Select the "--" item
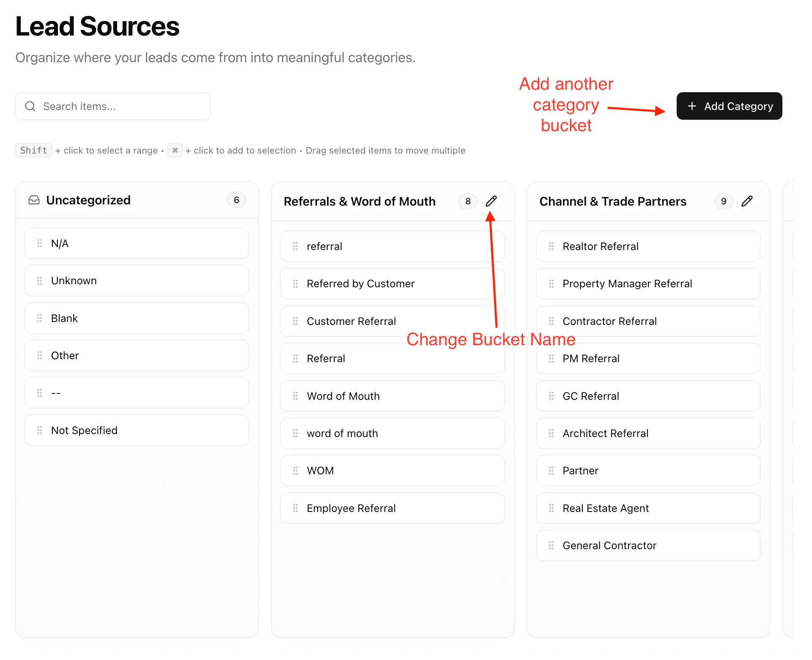The height and width of the screenshot is (660, 812). (x=137, y=393)
